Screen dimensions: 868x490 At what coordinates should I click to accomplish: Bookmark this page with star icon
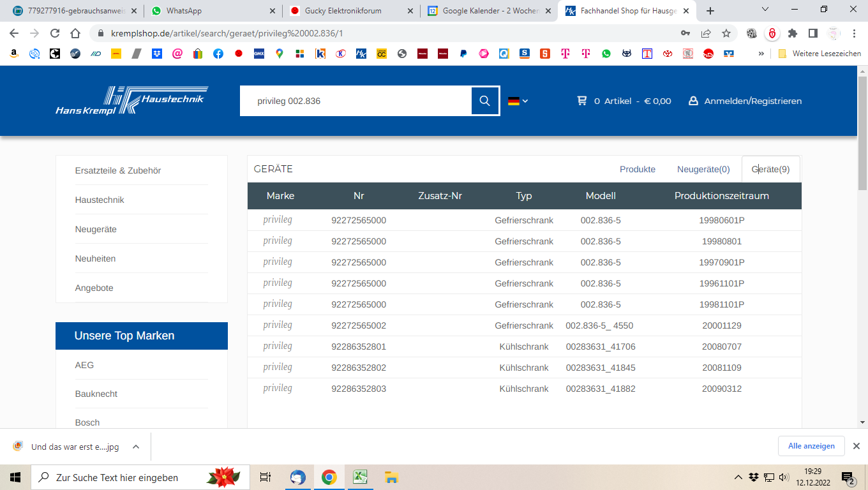pyautogui.click(x=726, y=33)
